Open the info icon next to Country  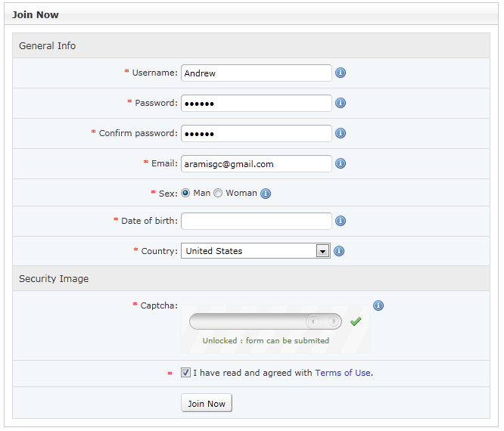pos(339,251)
